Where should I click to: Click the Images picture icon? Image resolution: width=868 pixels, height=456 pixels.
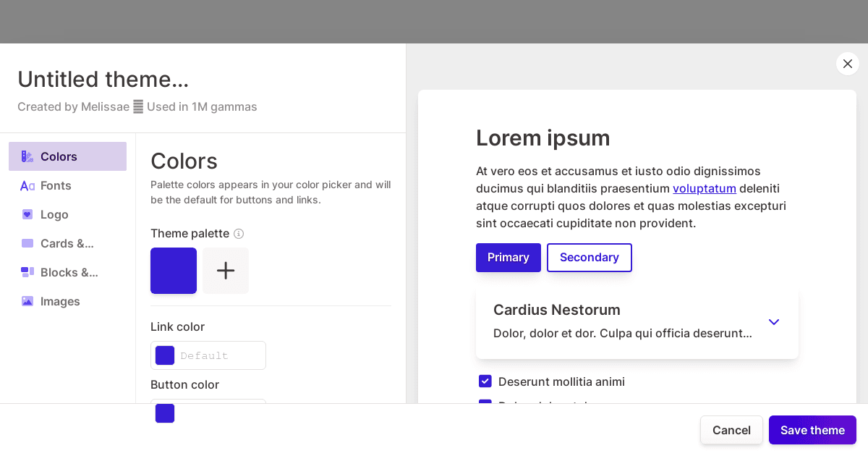(x=27, y=301)
